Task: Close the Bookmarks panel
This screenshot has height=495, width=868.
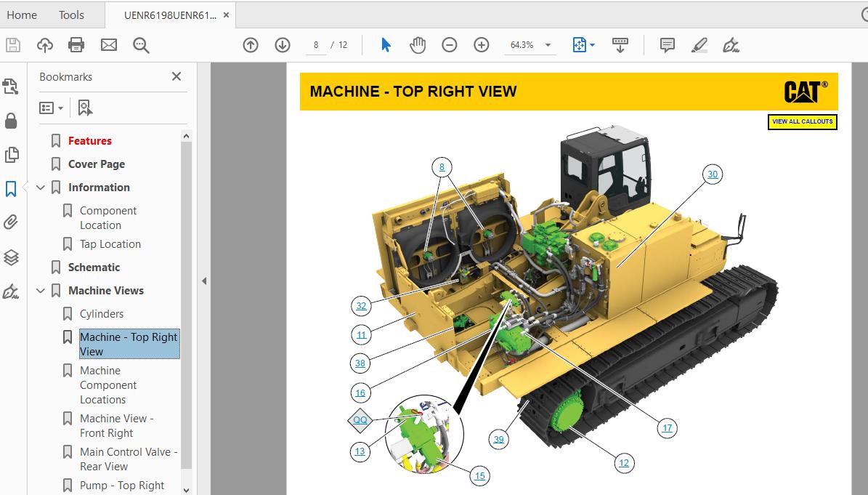Action: point(177,76)
